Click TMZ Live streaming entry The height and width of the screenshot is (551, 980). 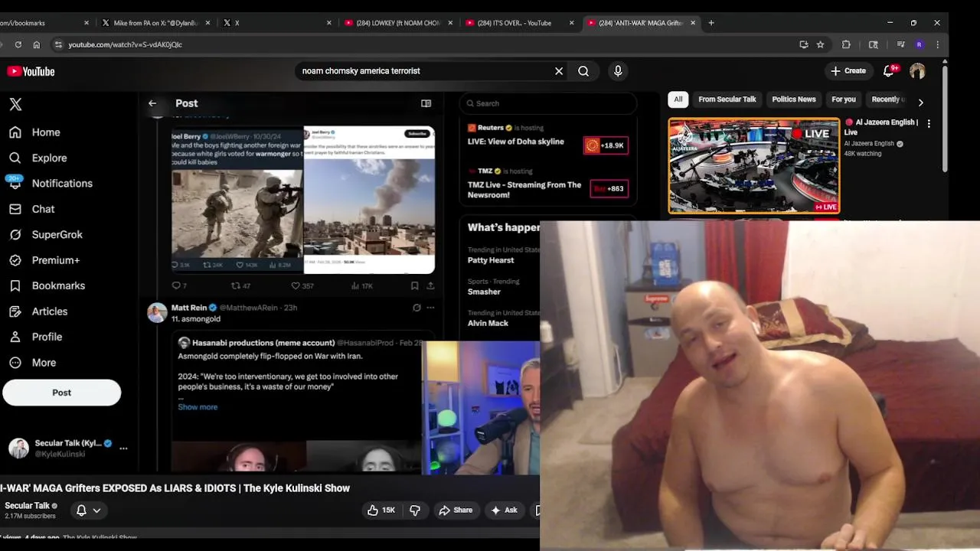547,183
